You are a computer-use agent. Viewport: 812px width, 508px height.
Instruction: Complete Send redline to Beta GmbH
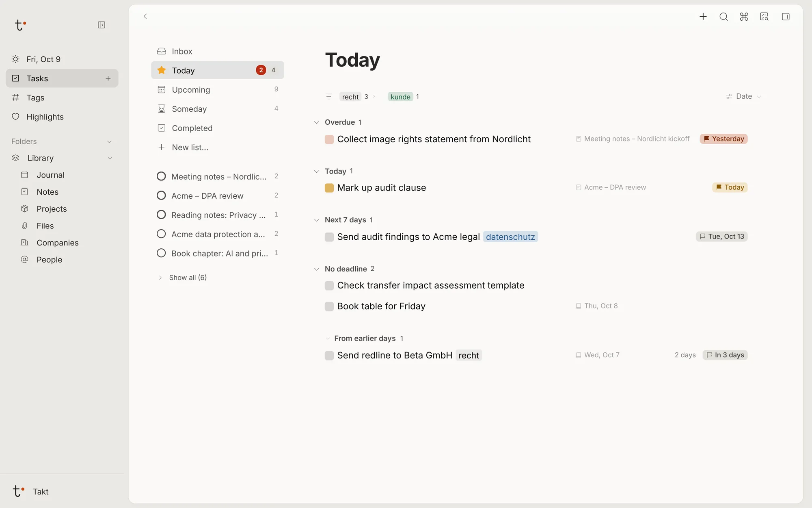[x=329, y=356]
